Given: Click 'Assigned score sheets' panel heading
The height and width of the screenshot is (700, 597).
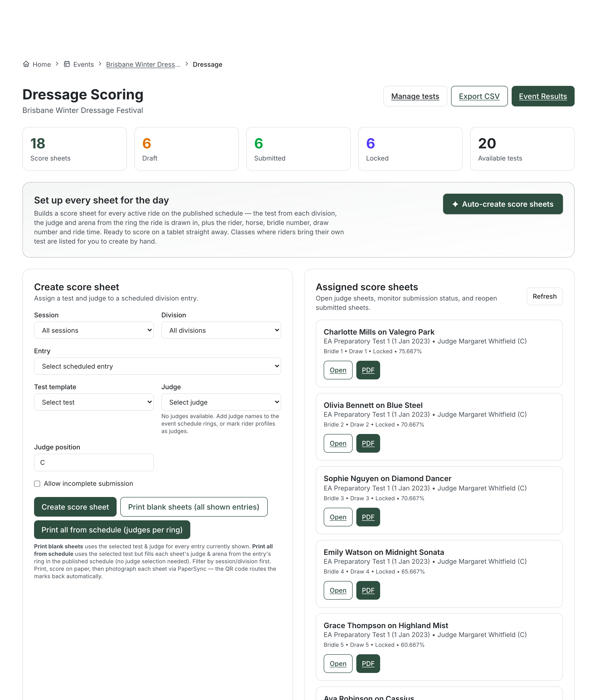Looking at the screenshot, I should (367, 287).
